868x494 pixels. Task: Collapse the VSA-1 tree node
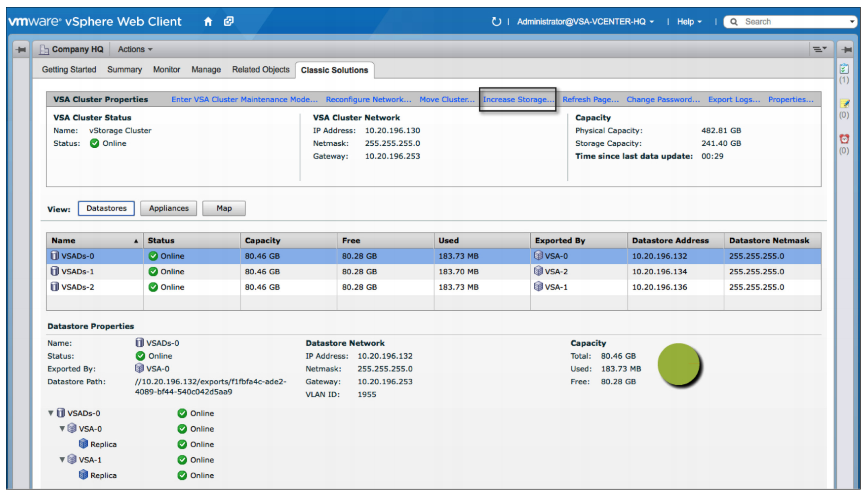62,459
